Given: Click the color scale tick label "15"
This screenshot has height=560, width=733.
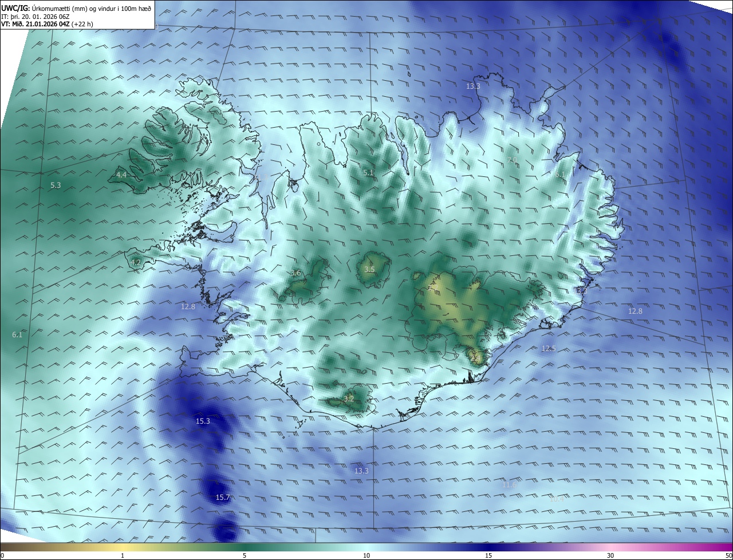Looking at the screenshot, I should click(x=488, y=555).
